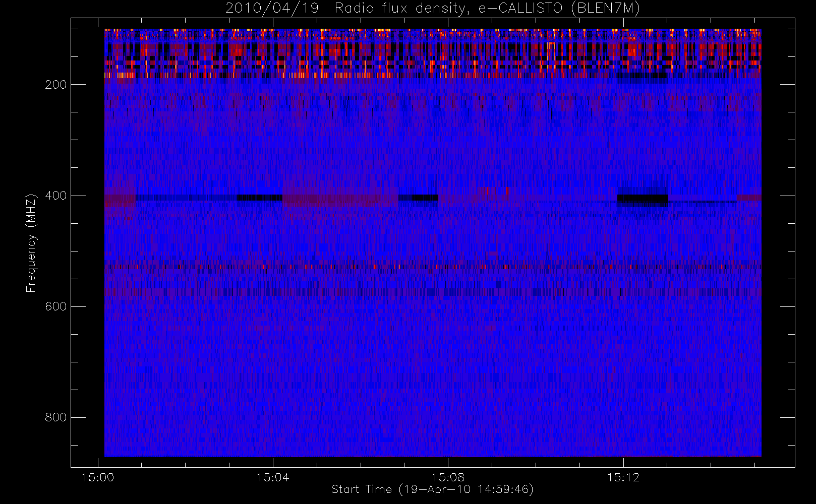The height and width of the screenshot is (504, 816).
Task: Click the 400 frequency tick label
Action: pyautogui.click(x=56, y=196)
